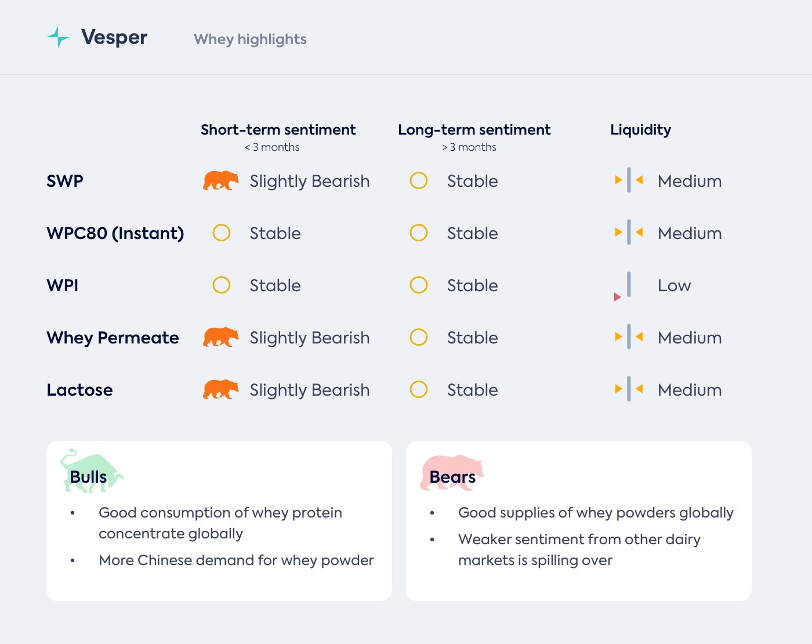Viewport: 812px width, 644px height.
Task: Click Lactose medium liquidity indicator icon
Action: (629, 389)
